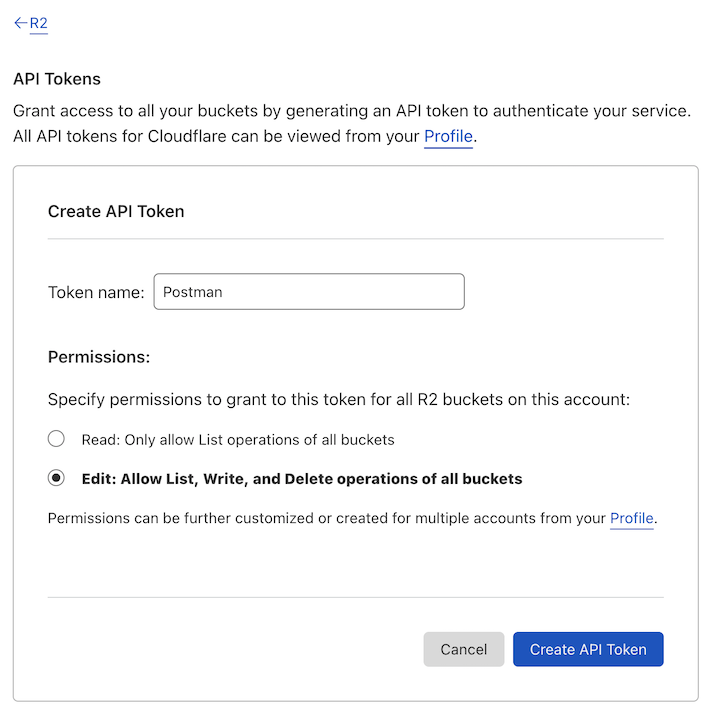Image resolution: width=720 pixels, height=716 pixels.
Task: Focus the Token name input field
Action: click(x=309, y=292)
